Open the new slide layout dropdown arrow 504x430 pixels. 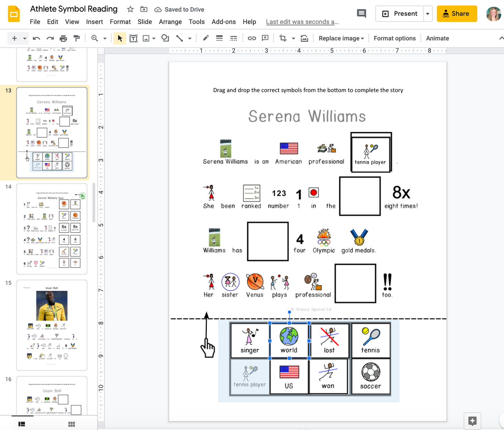[x=25, y=38]
